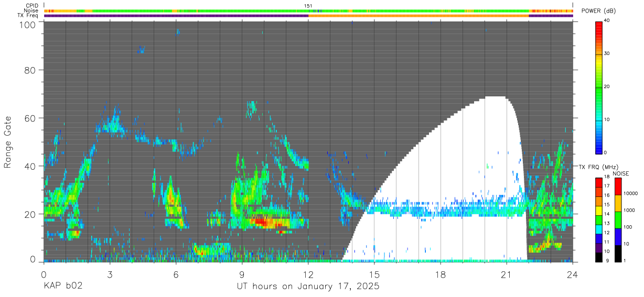Select the yellow 14–15 MHz TX FRQ swatch
The image size is (644, 297).
click(x=599, y=211)
